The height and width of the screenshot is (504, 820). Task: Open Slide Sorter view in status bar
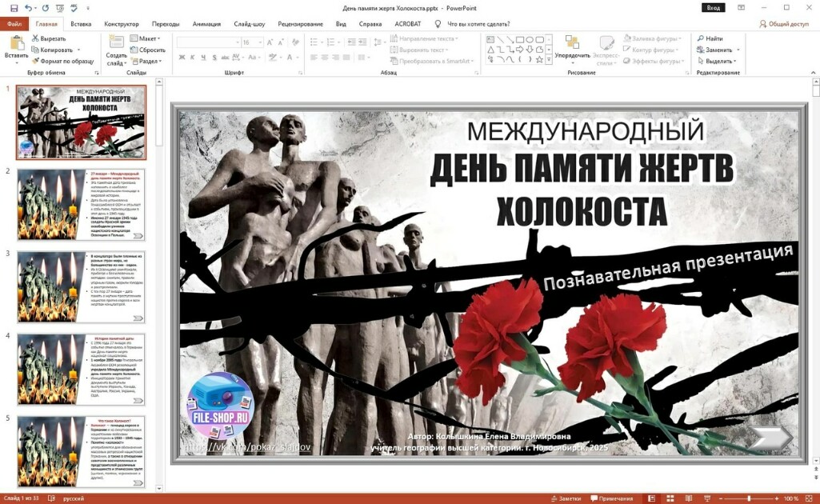[670, 498]
